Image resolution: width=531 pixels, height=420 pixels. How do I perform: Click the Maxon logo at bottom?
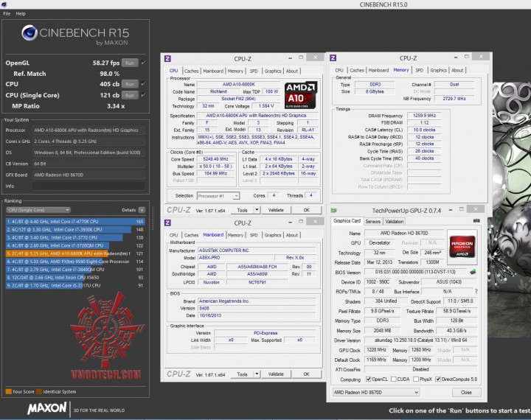[47, 407]
